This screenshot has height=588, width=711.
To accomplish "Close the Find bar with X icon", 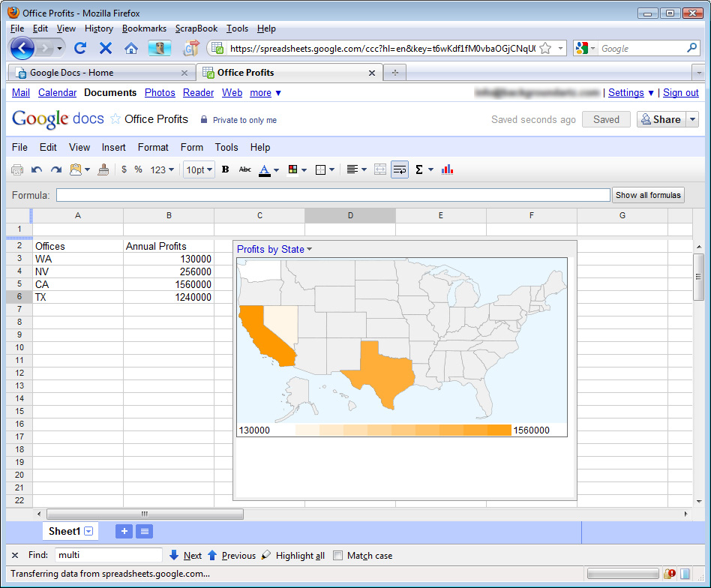I will (15, 555).
